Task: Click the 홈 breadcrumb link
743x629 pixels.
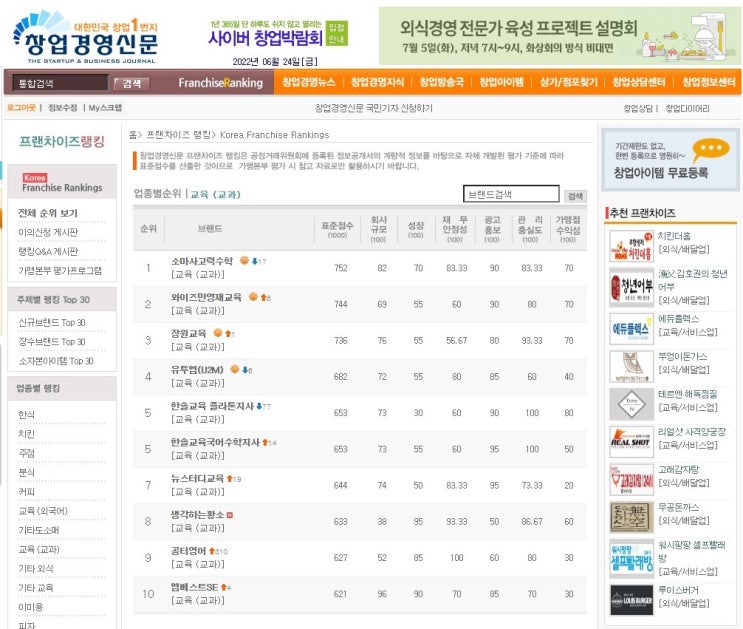Action: pos(132,135)
